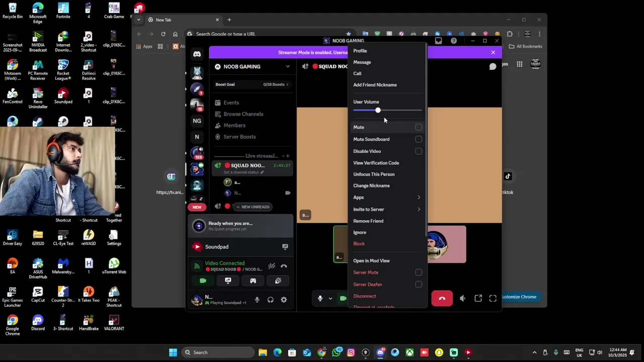644x362 pixels.
Task: Expand NOOB GAMING server dropdown
Action: click(288, 66)
